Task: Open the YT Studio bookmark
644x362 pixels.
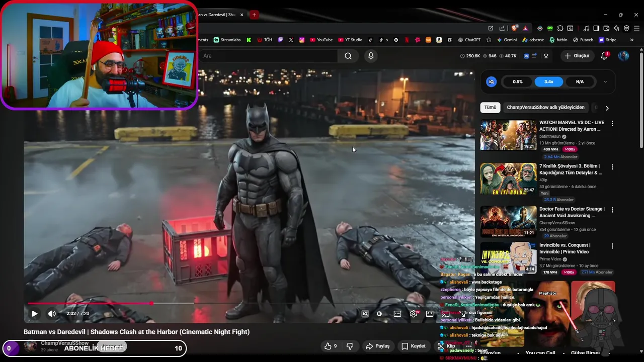Action: pyautogui.click(x=350, y=40)
